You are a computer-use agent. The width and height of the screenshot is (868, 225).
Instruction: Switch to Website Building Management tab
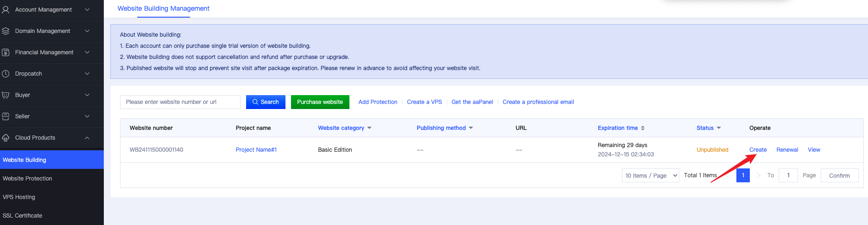[x=163, y=8]
